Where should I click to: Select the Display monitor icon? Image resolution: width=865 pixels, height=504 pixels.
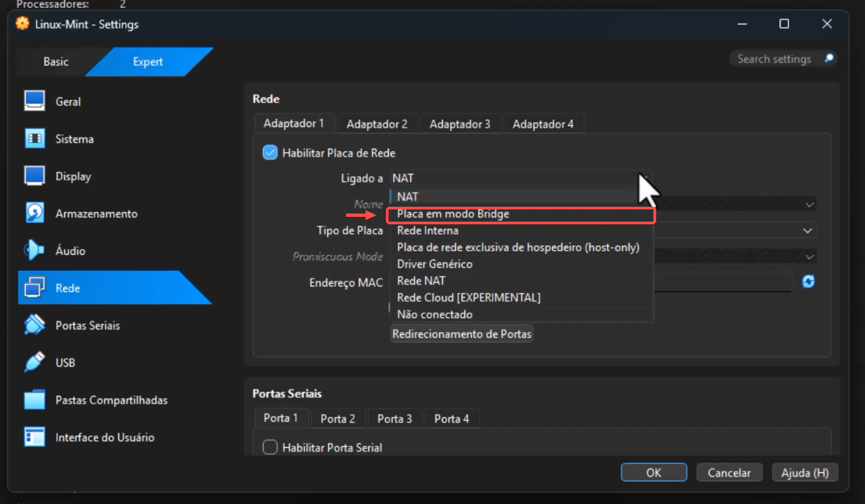(34, 176)
